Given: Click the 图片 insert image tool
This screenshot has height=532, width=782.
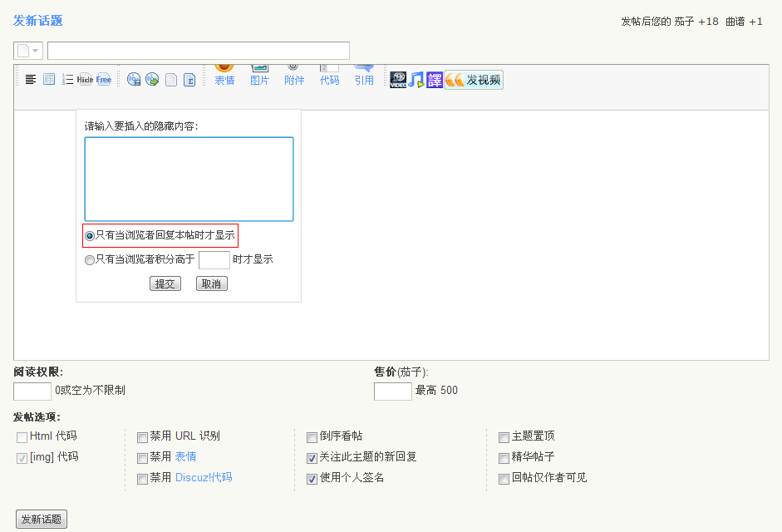Looking at the screenshot, I should [259, 76].
